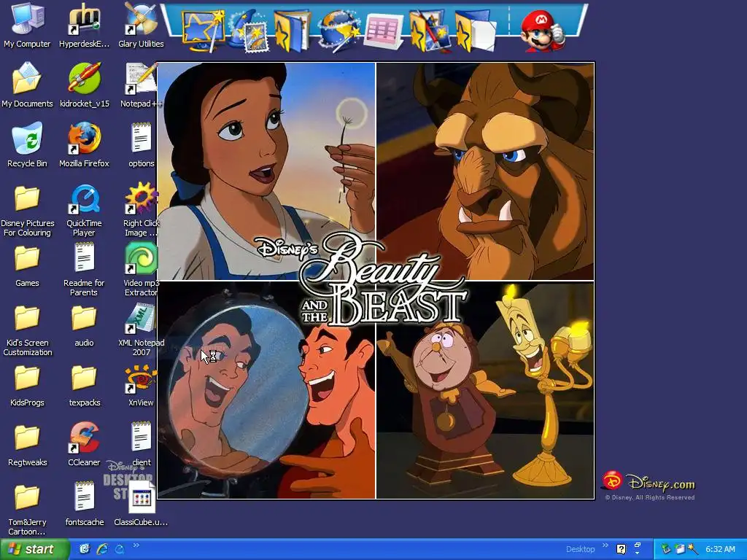747x560 pixels.
Task: Launch Internet Explorer from Quick Launch
Action: (x=102, y=549)
